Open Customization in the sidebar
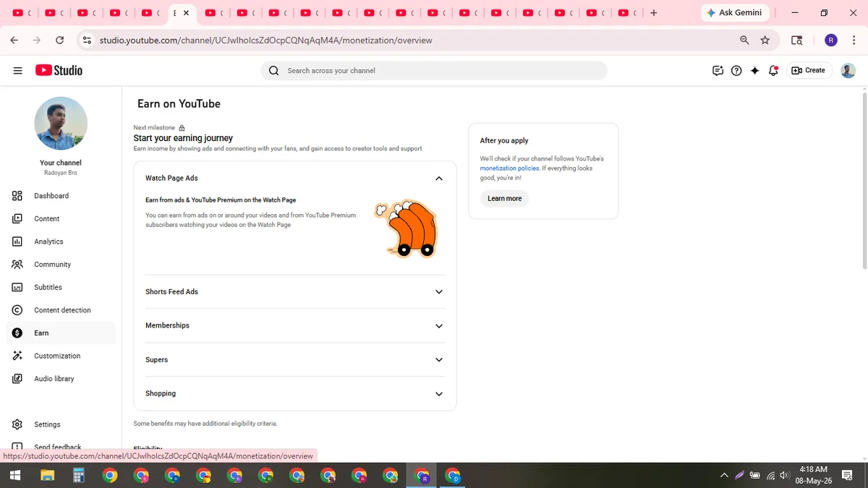This screenshot has height=488, width=868. click(x=61, y=356)
